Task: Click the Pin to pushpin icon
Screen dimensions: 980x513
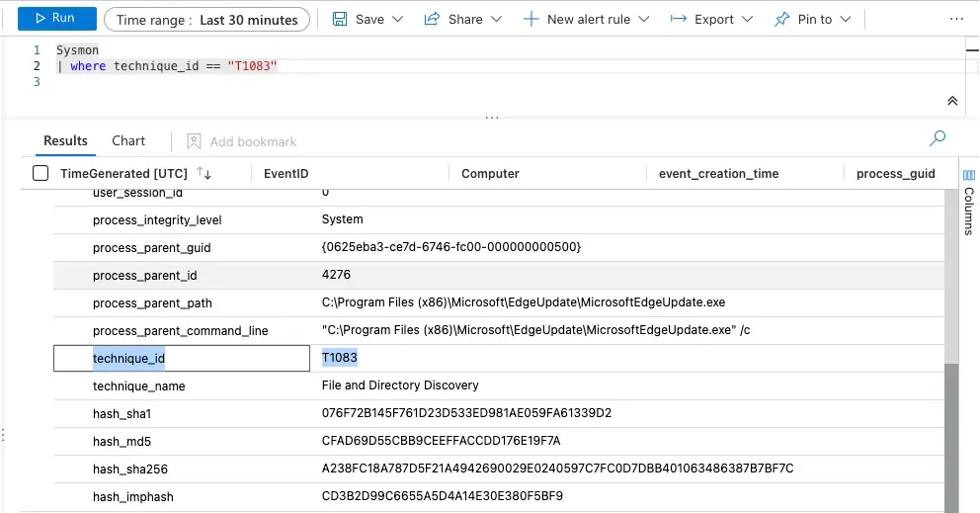Action: click(x=781, y=20)
